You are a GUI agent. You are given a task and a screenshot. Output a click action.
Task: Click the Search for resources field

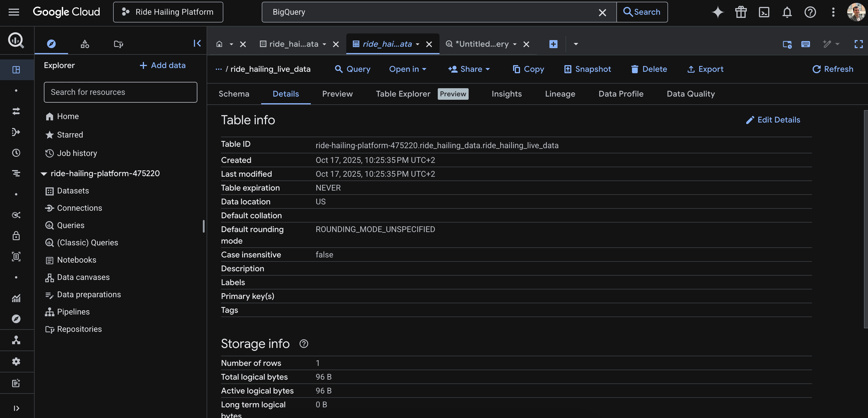(120, 92)
